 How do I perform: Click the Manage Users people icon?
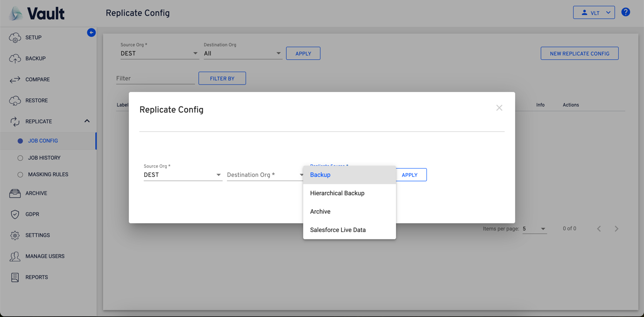point(15,256)
